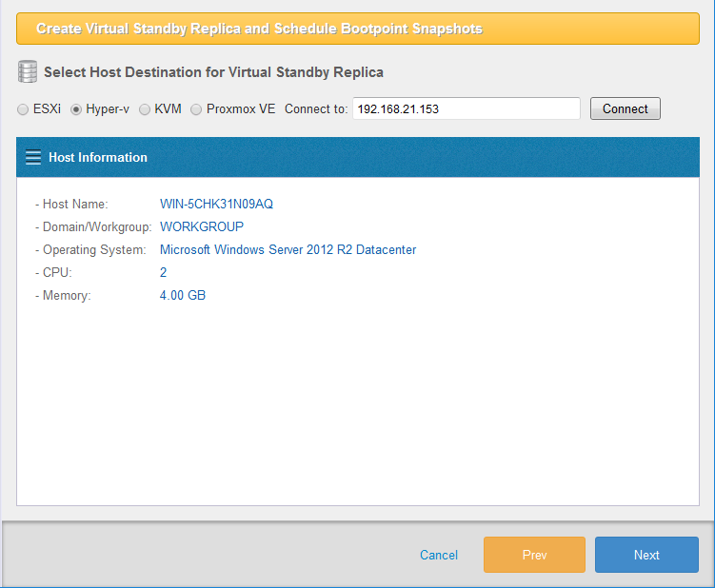This screenshot has width=715, height=588.
Task: Click the Connect to label
Action: pyautogui.click(x=316, y=108)
